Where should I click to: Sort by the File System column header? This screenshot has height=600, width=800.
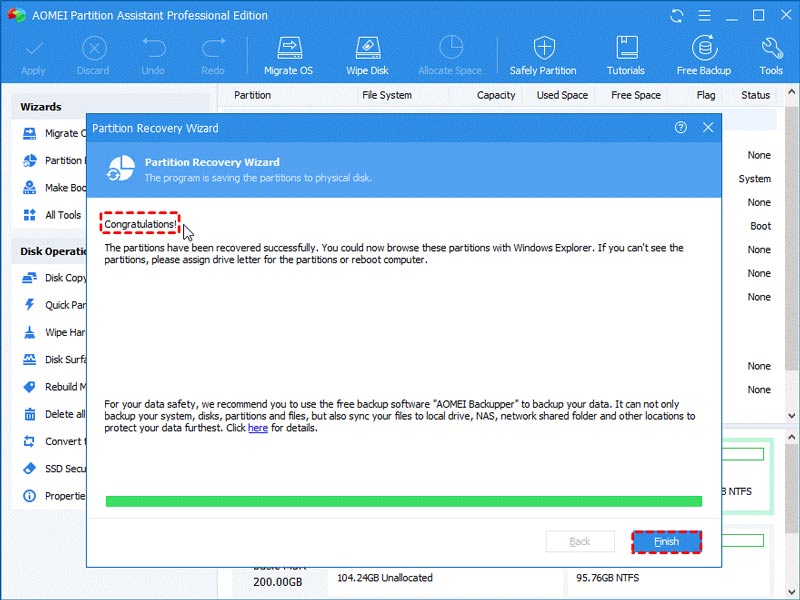tap(387, 95)
